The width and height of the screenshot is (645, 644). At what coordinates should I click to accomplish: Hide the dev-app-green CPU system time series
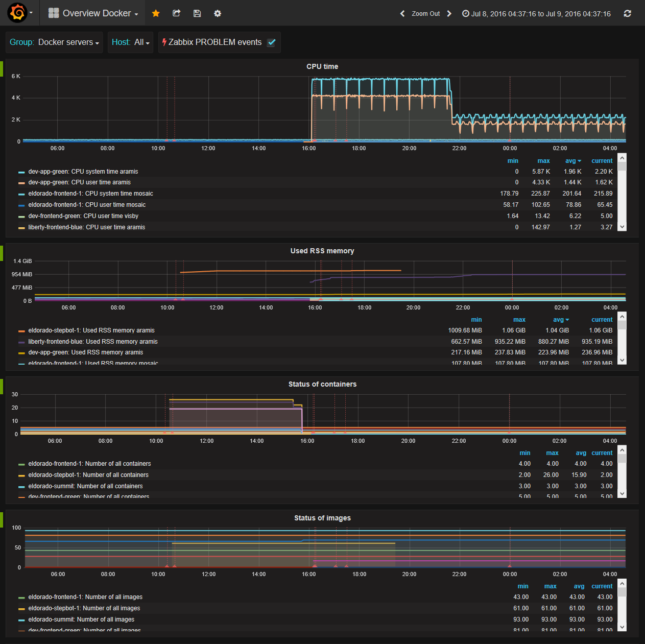coord(21,172)
